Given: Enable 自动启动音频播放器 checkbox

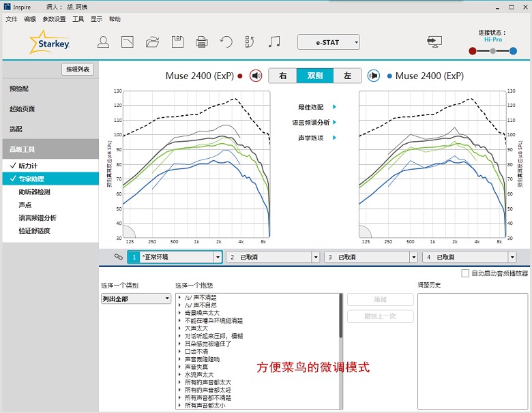Looking at the screenshot, I should [464, 273].
